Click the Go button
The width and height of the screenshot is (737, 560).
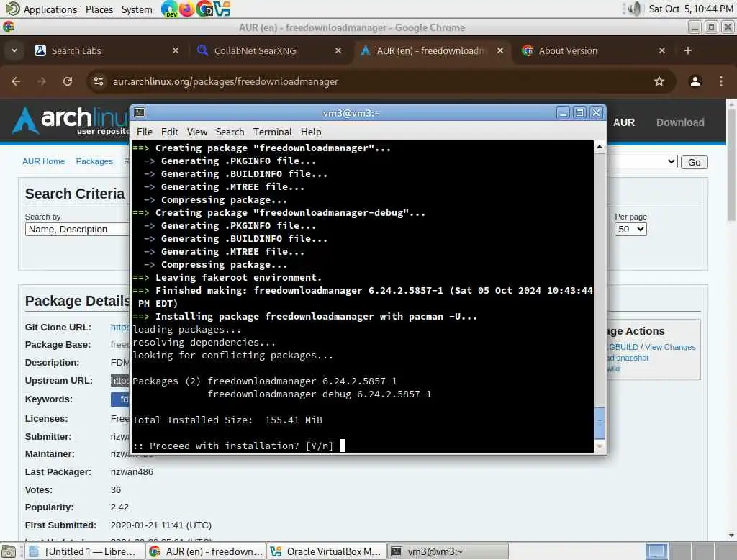pos(695,162)
